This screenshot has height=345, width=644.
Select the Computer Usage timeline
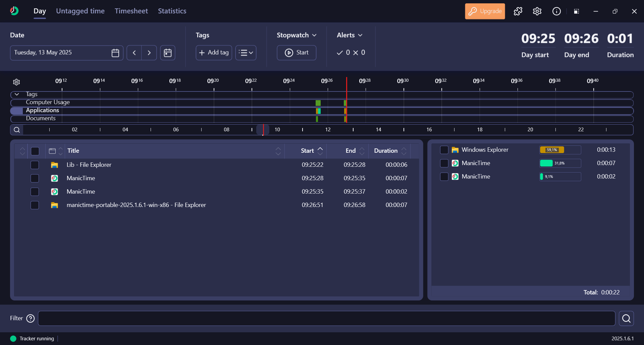pyautogui.click(x=48, y=102)
